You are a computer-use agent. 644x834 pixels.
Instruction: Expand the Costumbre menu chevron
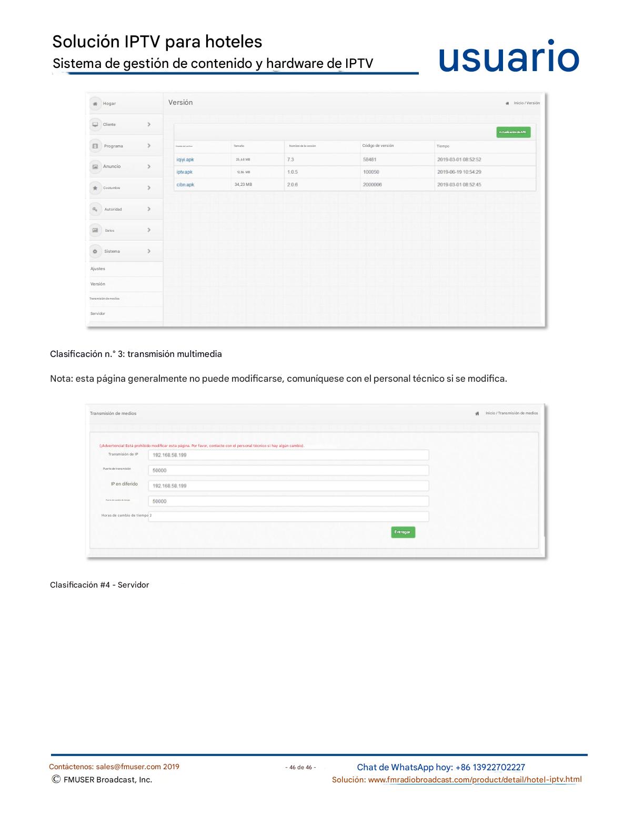tap(149, 188)
